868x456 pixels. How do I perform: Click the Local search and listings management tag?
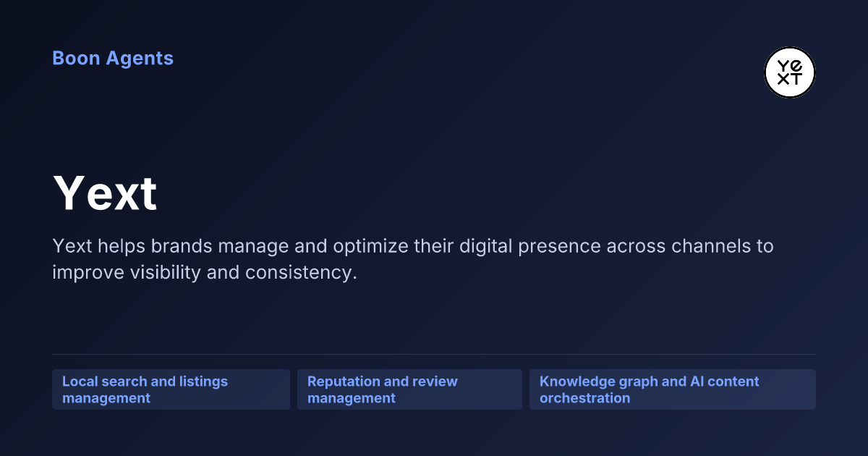pos(171,389)
